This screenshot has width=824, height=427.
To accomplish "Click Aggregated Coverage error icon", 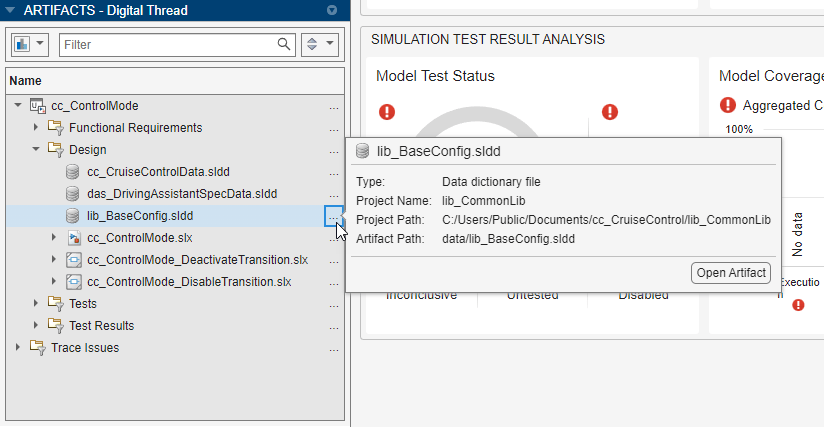I will [x=728, y=105].
